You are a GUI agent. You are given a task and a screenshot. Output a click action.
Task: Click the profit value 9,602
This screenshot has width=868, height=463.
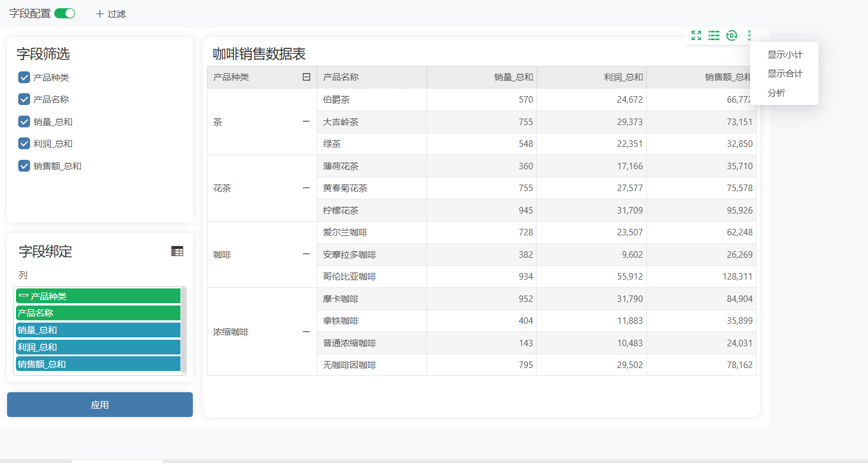coord(632,254)
